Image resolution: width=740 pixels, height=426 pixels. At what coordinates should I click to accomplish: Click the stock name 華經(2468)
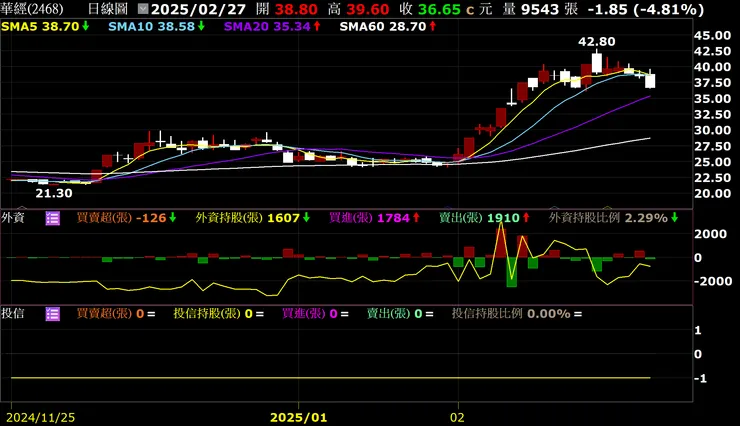(x=32, y=9)
